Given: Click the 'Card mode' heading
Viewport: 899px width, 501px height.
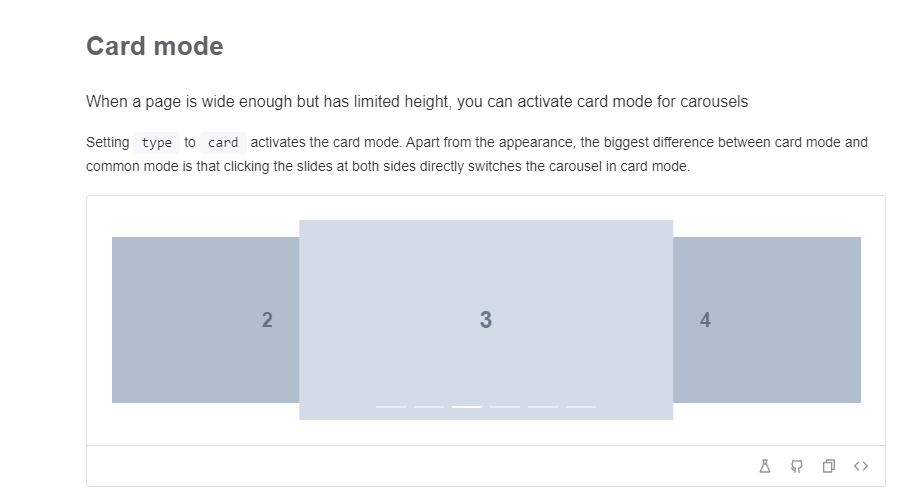Looking at the screenshot, I should click(x=155, y=46).
